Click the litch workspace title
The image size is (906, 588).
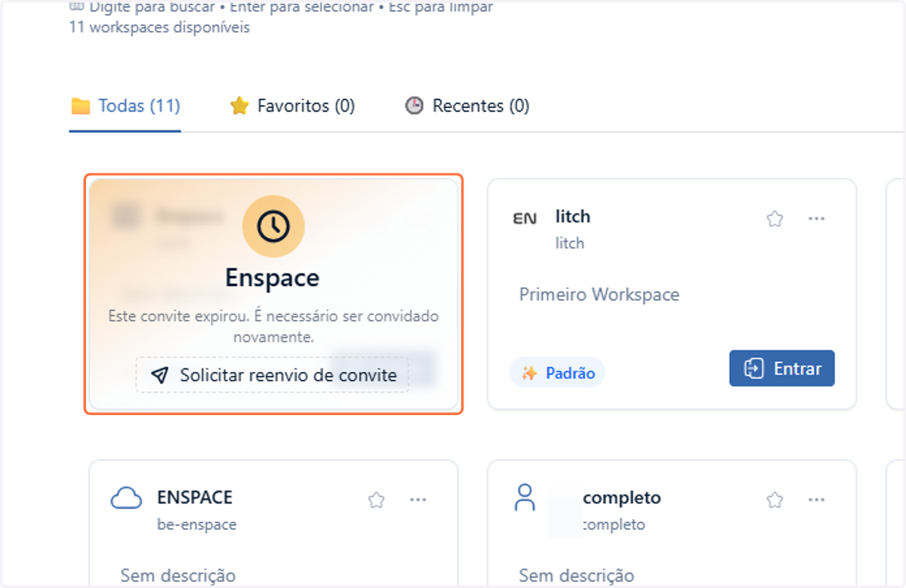573,217
